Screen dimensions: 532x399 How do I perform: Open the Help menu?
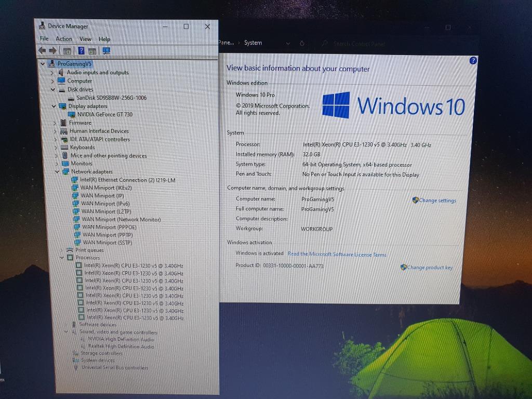tap(104, 39)
